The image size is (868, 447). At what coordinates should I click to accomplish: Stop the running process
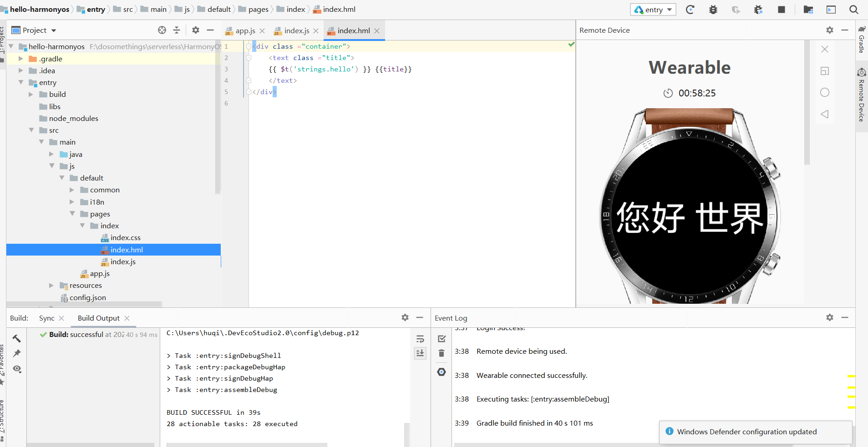click(x=782, y=10)
